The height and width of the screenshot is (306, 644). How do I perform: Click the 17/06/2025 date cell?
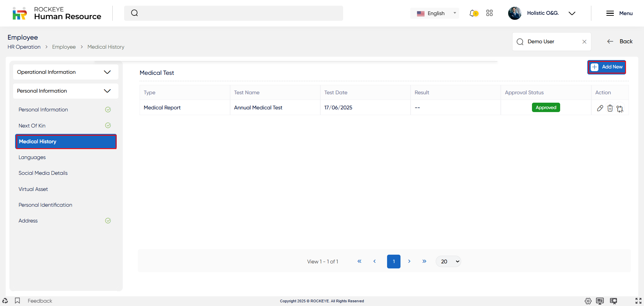pos(365,108)
